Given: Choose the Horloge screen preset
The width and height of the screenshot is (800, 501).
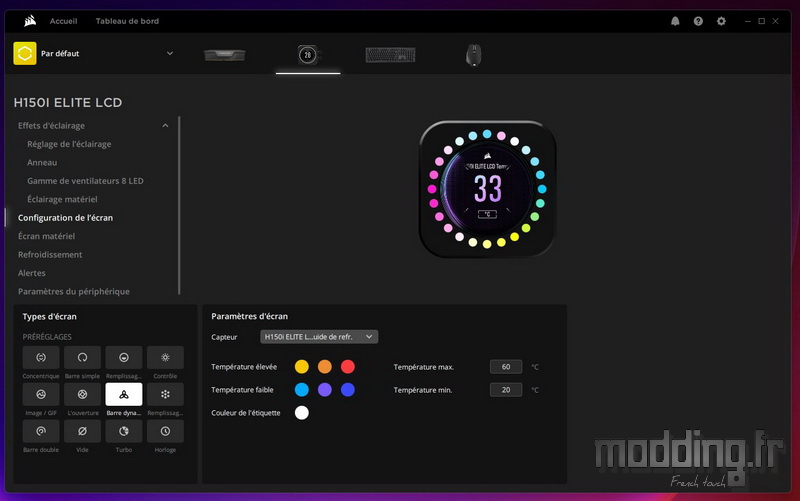Looking at the screenshot, I should click(165, 431).
